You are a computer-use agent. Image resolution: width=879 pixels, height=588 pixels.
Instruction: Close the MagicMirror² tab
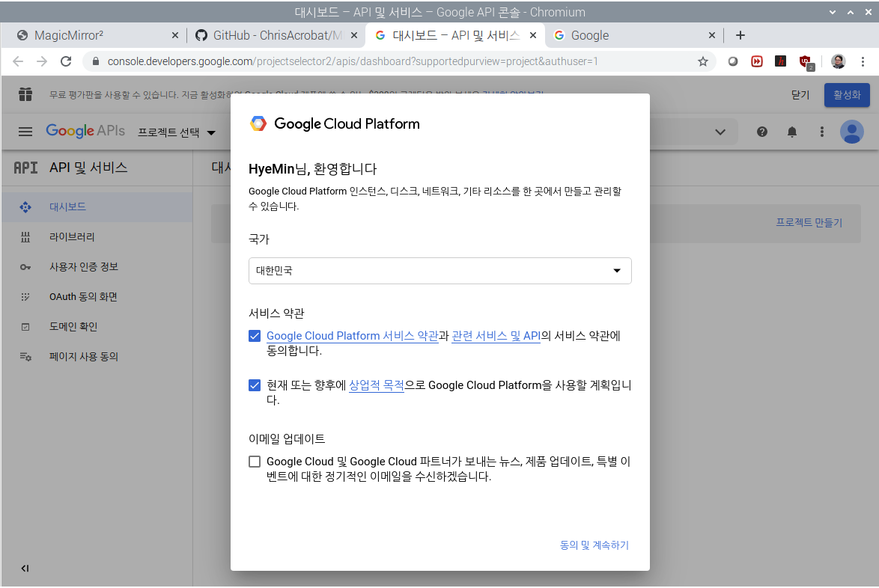175,35
